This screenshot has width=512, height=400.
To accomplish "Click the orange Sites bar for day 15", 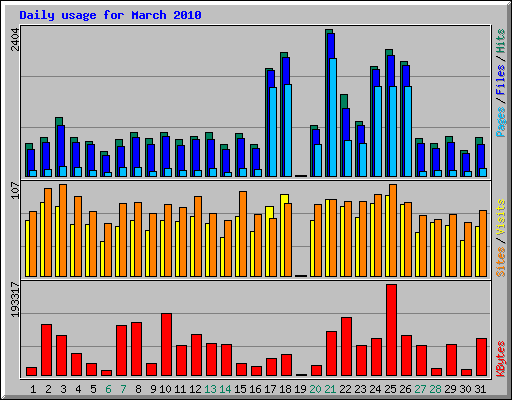I will tap(243, 234).
